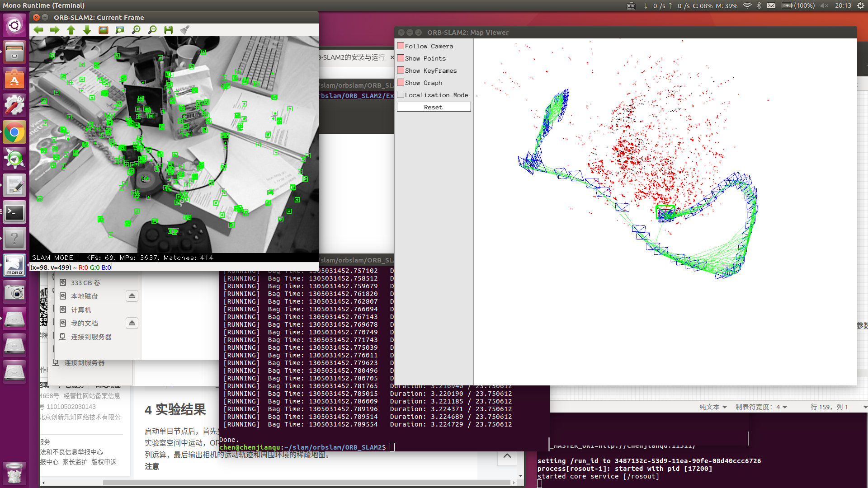
Task: Zoom out of the Current Frame image
Action: (x=152, y=30)
